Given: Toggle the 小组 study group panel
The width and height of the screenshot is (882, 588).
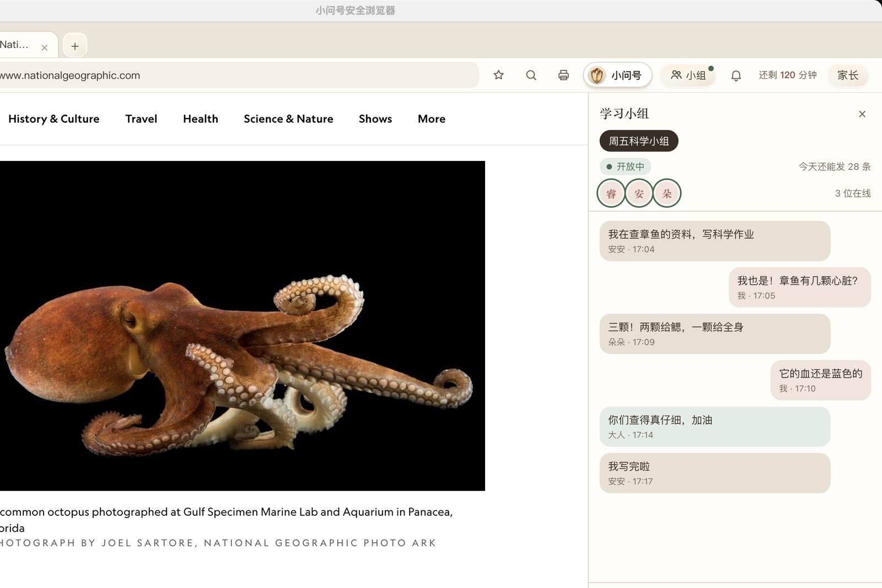Looking at the screenshot, I should coord(688,75).
